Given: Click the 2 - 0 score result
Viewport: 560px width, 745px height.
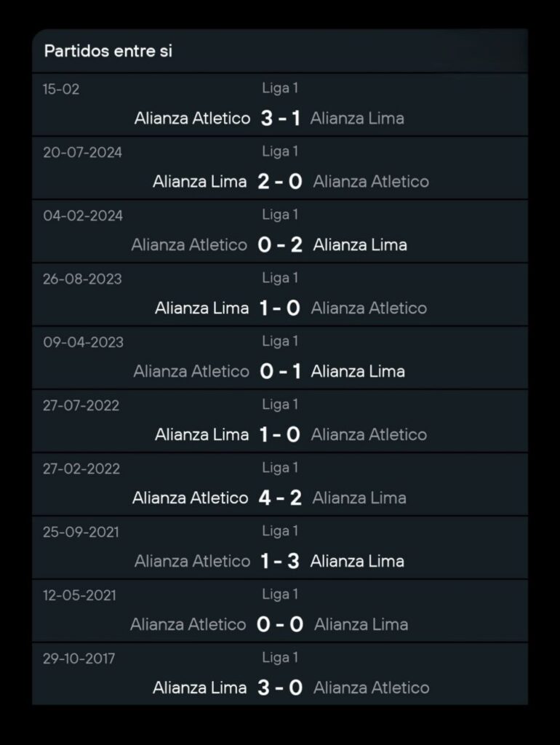Looking at the screenshot, I should pos(280,181).
